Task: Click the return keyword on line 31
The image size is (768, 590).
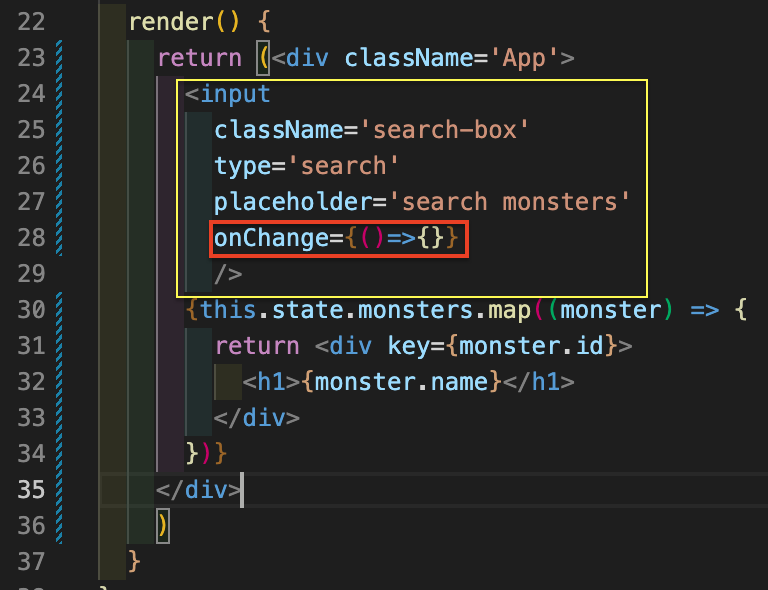Action: 257,346
